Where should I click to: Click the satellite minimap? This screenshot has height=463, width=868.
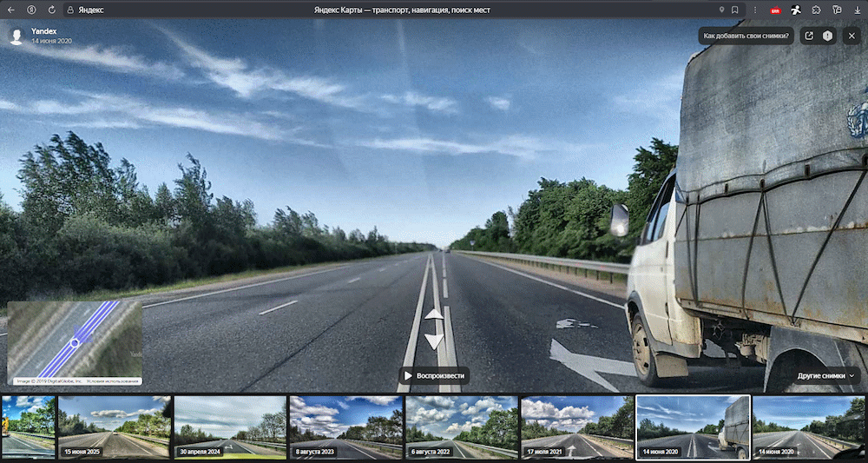click(75, 343)
